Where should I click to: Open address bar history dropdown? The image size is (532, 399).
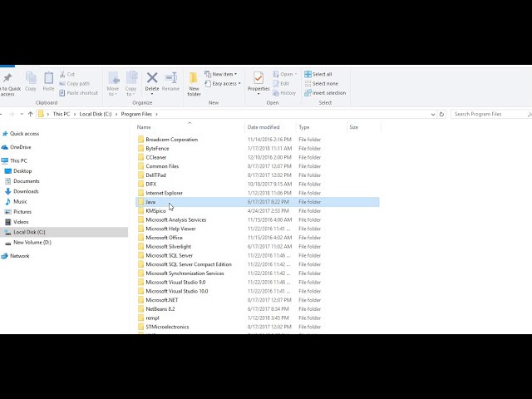tap(433, 115)
